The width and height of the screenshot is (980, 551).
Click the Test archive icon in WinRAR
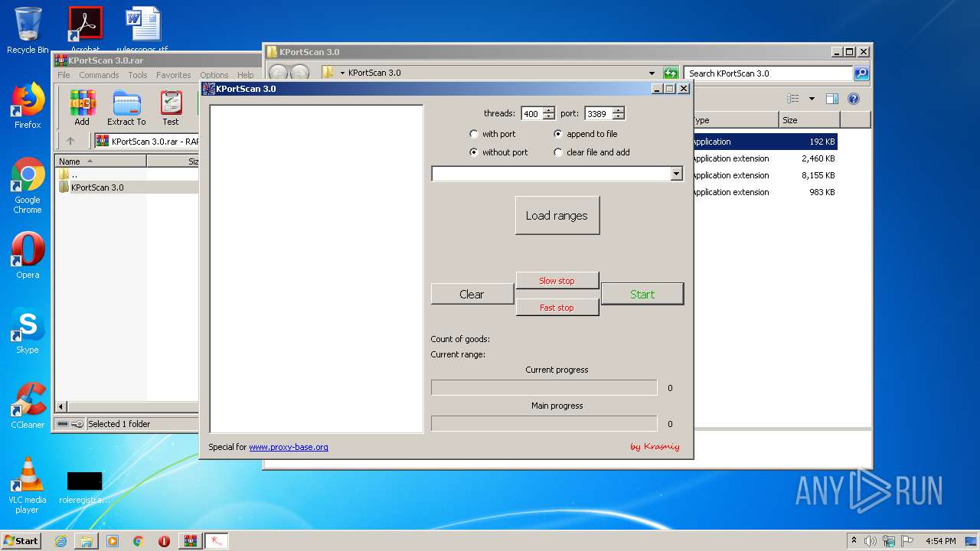pos(171,107)
